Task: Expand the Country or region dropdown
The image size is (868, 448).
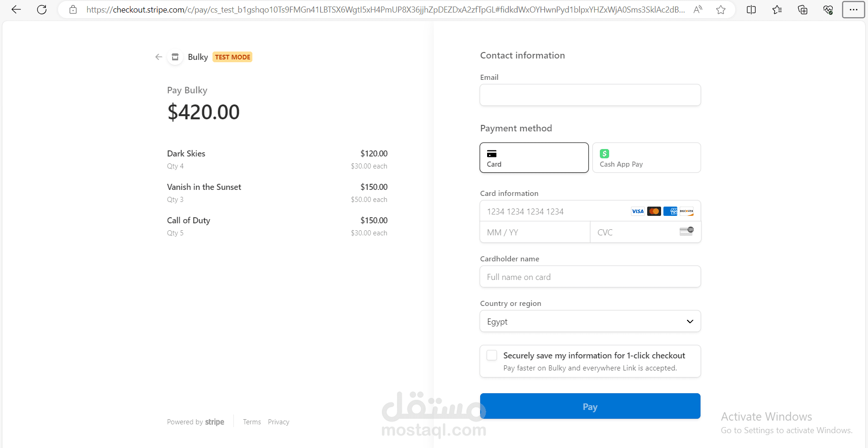Action: (x=590, y=321)
